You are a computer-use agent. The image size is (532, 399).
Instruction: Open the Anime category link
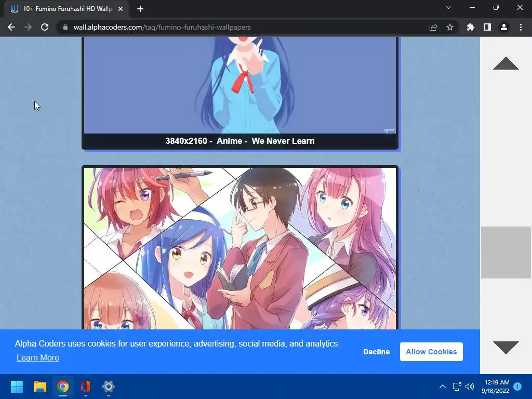click(x=229, y=141)
